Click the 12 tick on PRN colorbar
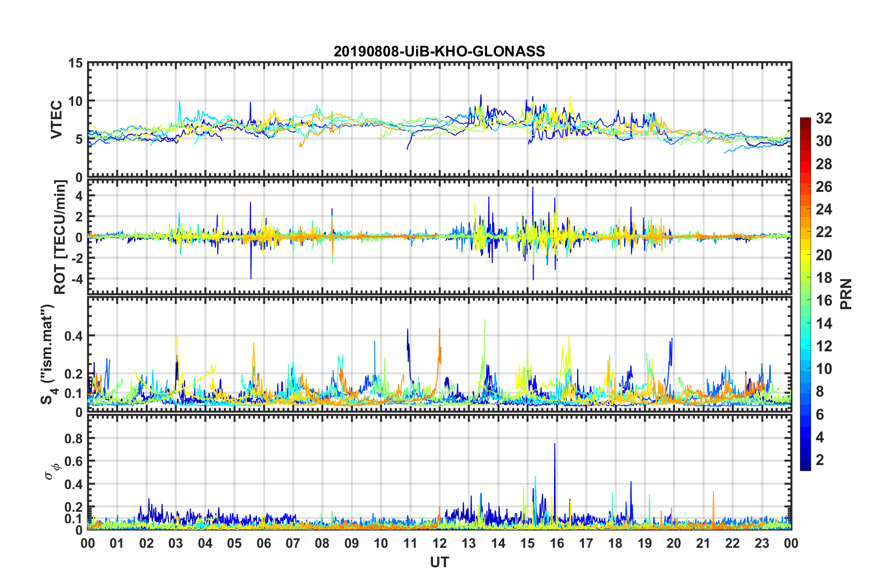The image size is (879, 588). (824, 346)
